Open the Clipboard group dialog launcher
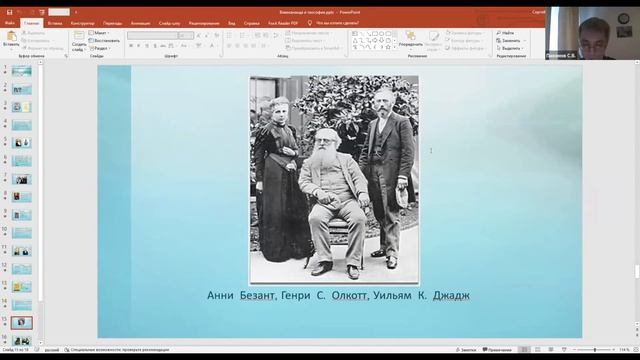This screenshot has height=360, width=640. 66,56
